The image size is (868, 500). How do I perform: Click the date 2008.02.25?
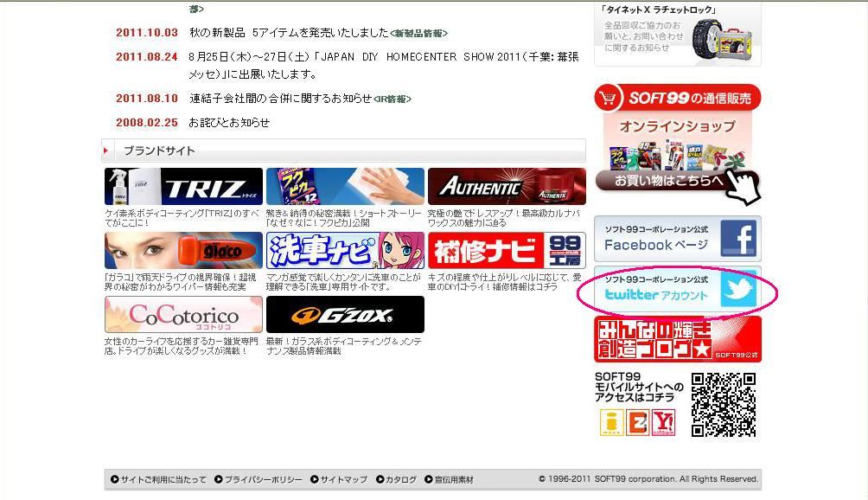pos(147,122)
